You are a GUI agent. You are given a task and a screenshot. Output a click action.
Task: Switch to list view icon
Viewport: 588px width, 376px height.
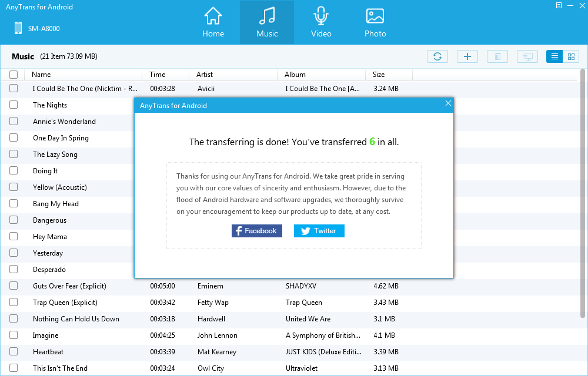click(554, 56)
